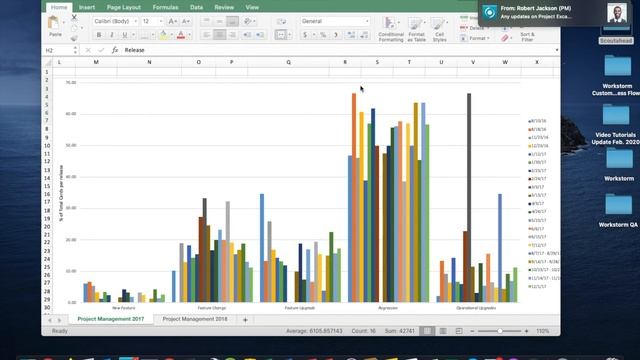
Task: Center text horizontally
Action: pyautogui.click(x=219, y=35)
